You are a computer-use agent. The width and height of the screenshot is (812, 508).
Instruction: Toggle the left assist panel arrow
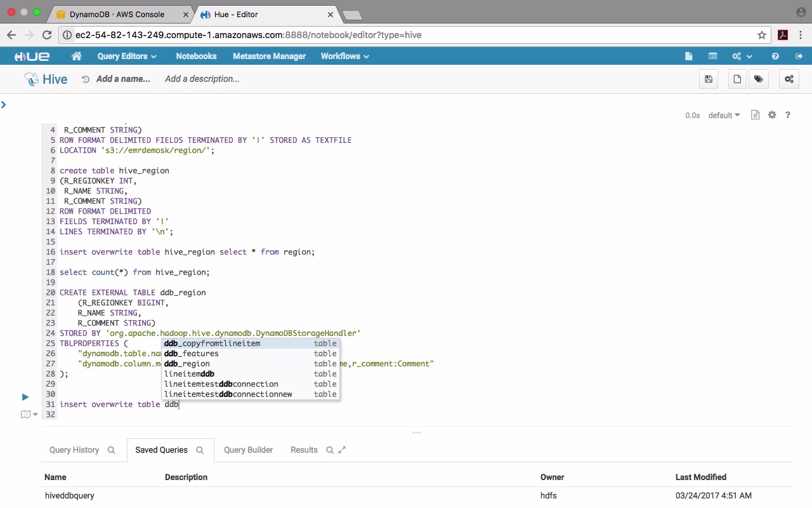coord(4,105)
